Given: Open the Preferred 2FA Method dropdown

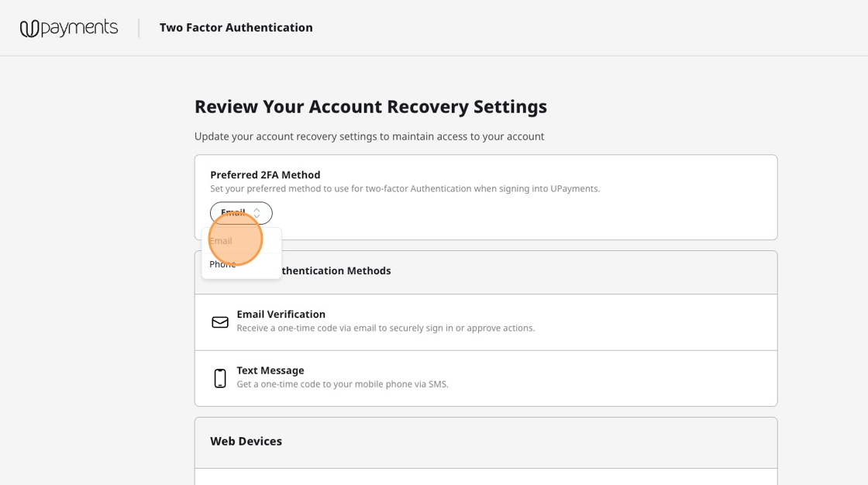Looking at the screenshot, I should (241, 213).
